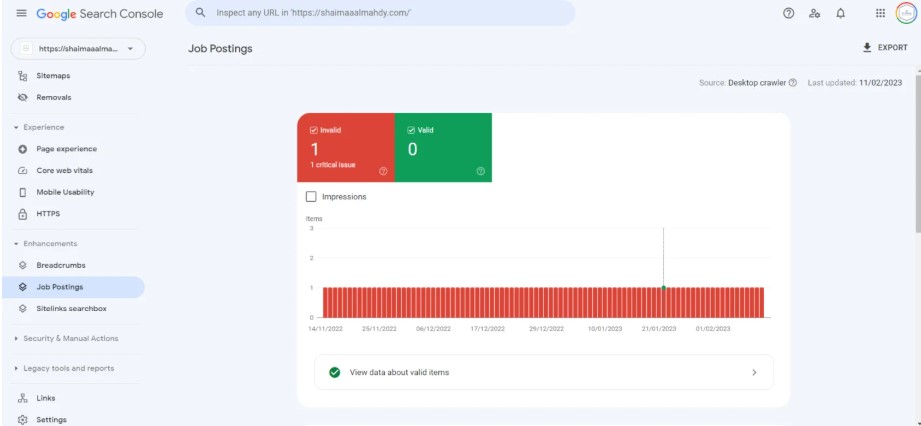Open the notifications bell
Image resolution: width=921 pixels, height=426 pixels.
point(841,13)
